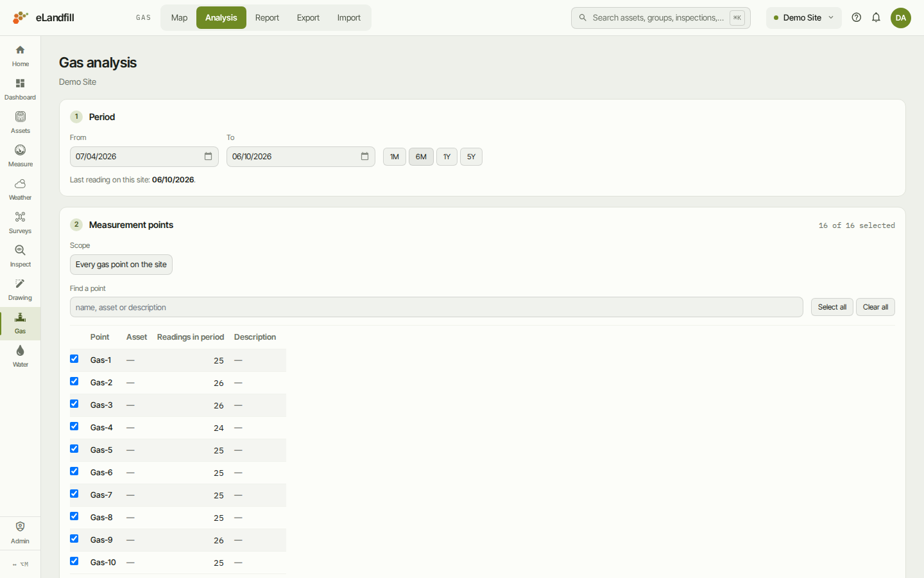This screenshot has height=578, width=924.
Task: Open the notifications bell
Action: (x=876, y=17)
